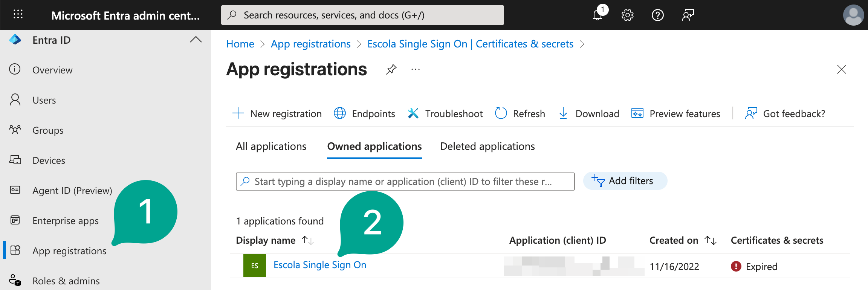Image resolution: width=868 pixels, height=290 pixels.
Task: Click the Expired status
Action: (x=754, y=267)
